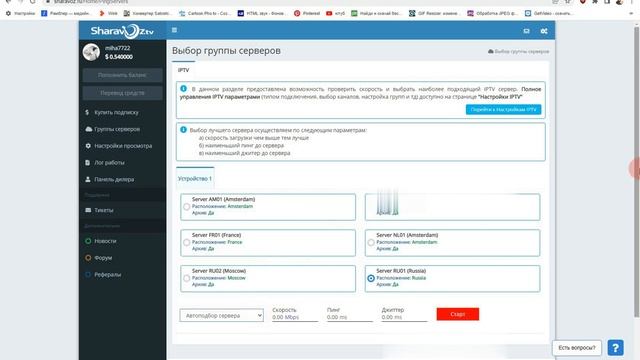Switch to the Устройство 1 tab
This screenshot has height=360, width=640.
tap(195, 178)
